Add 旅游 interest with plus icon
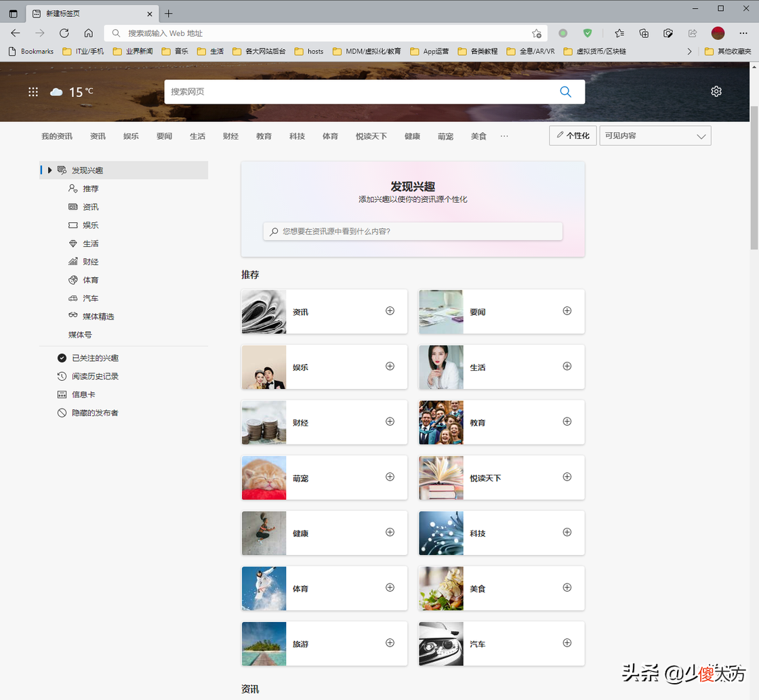This screenshot has width=759, height=700. (390, 643)
